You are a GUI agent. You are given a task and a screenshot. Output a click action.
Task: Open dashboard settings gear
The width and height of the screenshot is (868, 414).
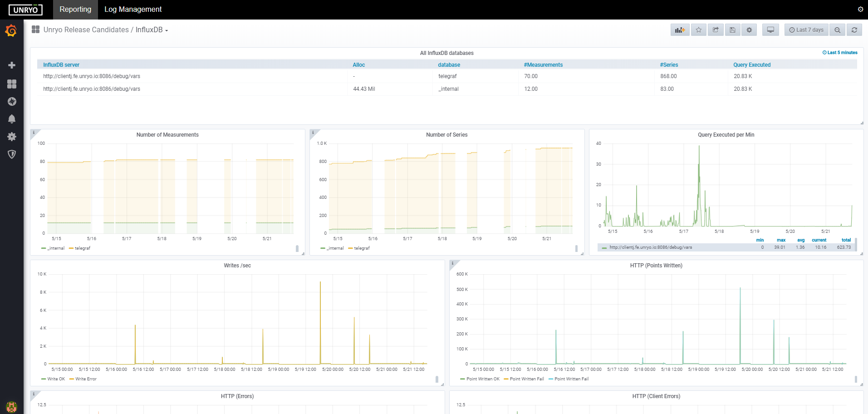(x=749, y=30)
